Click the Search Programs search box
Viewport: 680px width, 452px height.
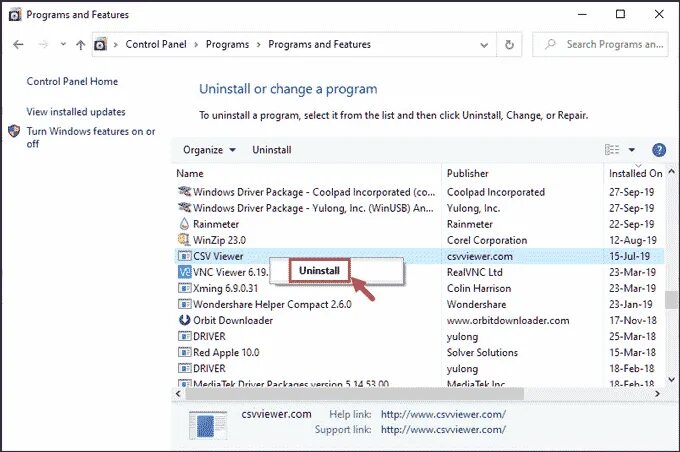pyautogui.click(x=600, y=44)
